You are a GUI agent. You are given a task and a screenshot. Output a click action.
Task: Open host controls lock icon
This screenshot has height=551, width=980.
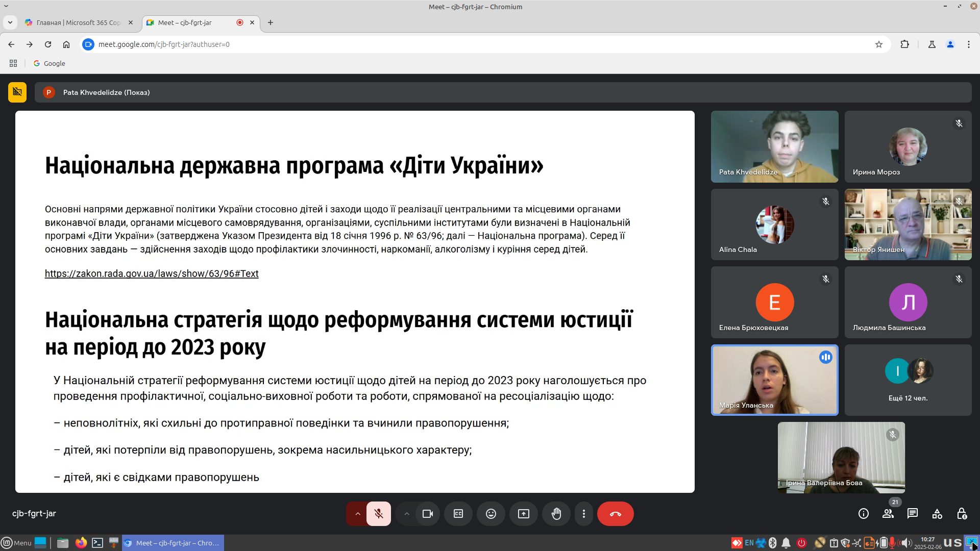tap(962, 514)
